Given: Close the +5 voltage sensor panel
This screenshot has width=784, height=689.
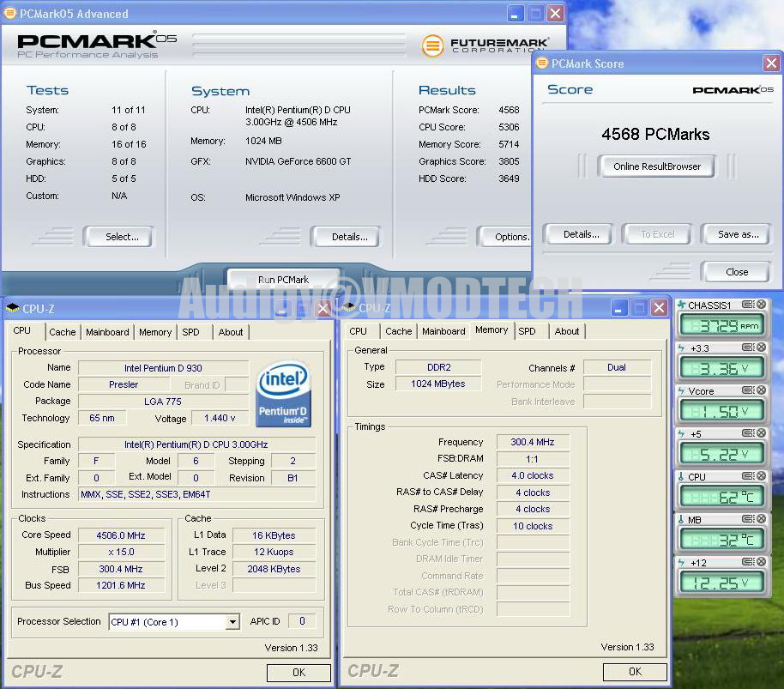Looking at the screenshot, I should pyautogui.click(x=761, y=433).
